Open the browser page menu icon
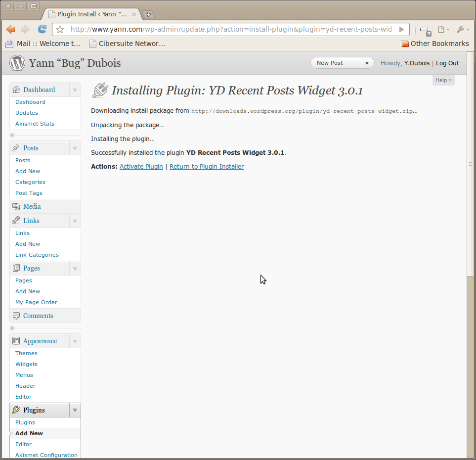476x460 pixels. point(443,30)
